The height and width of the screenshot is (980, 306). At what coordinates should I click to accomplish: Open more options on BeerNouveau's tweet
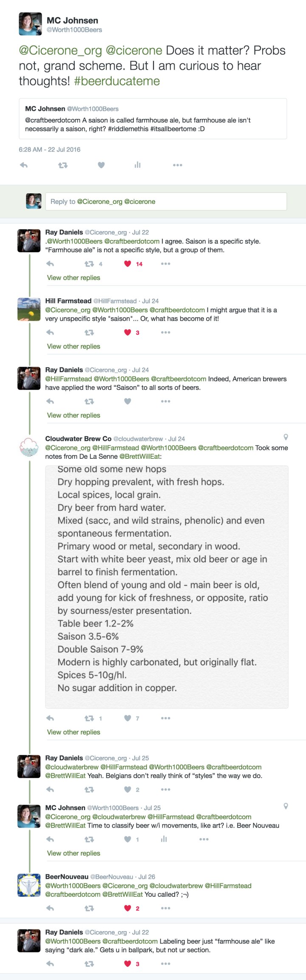coord(165,908)
